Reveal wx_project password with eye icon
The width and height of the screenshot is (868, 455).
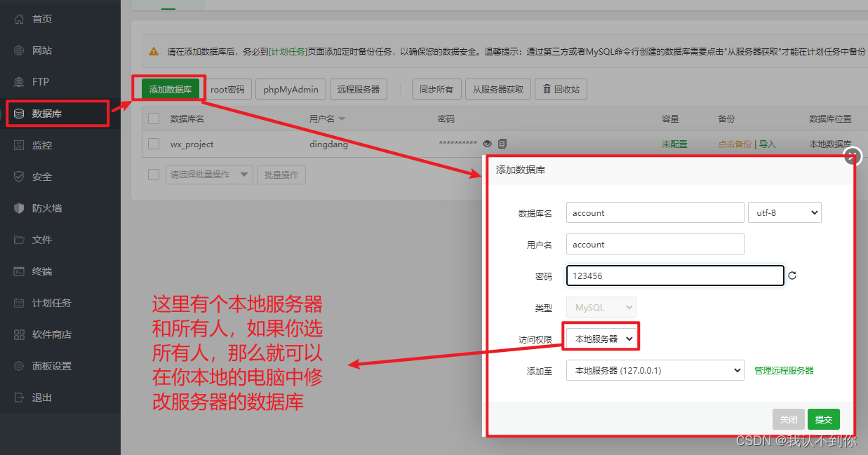coord(488,144)
